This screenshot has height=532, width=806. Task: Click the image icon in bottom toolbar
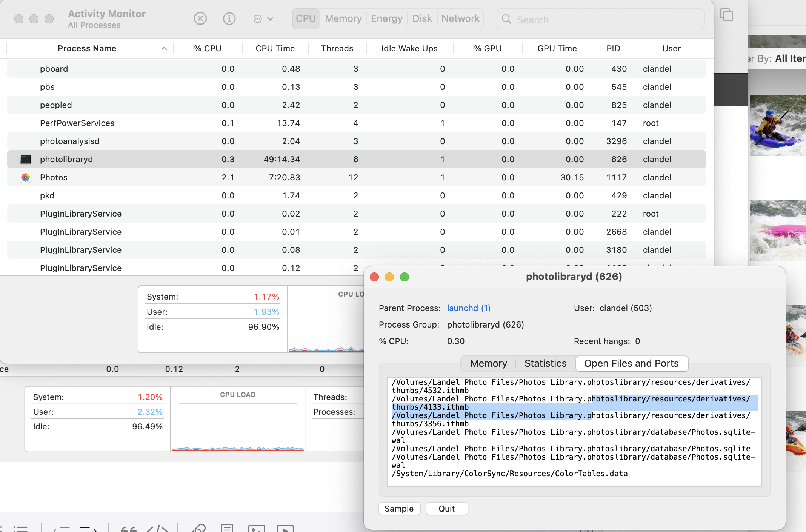(x=257, y=528)
